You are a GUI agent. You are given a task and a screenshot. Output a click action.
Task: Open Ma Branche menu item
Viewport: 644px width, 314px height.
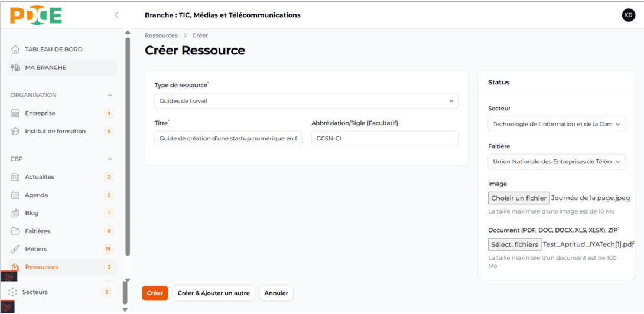62,68
